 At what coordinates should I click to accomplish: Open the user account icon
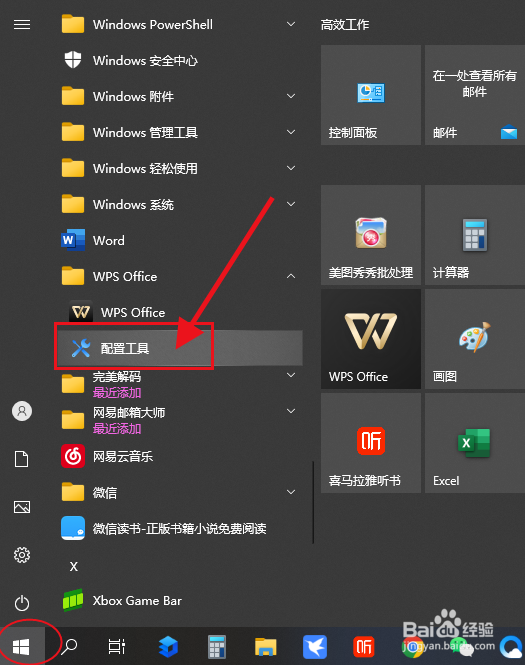(22, 411)
